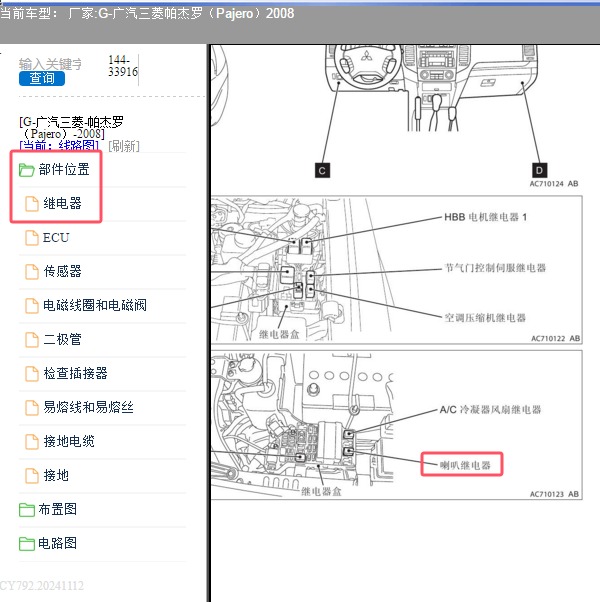Click the 空调压缩机继电器 label
This screenshot has height=602, width=600.
pyautogui.click(x=485, y=318)
